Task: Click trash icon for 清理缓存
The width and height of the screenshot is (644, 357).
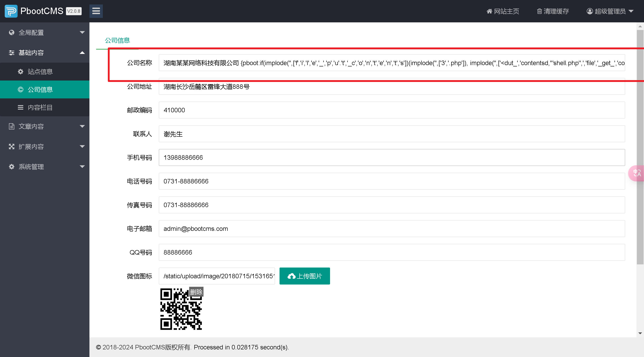Action: point(539,11)
